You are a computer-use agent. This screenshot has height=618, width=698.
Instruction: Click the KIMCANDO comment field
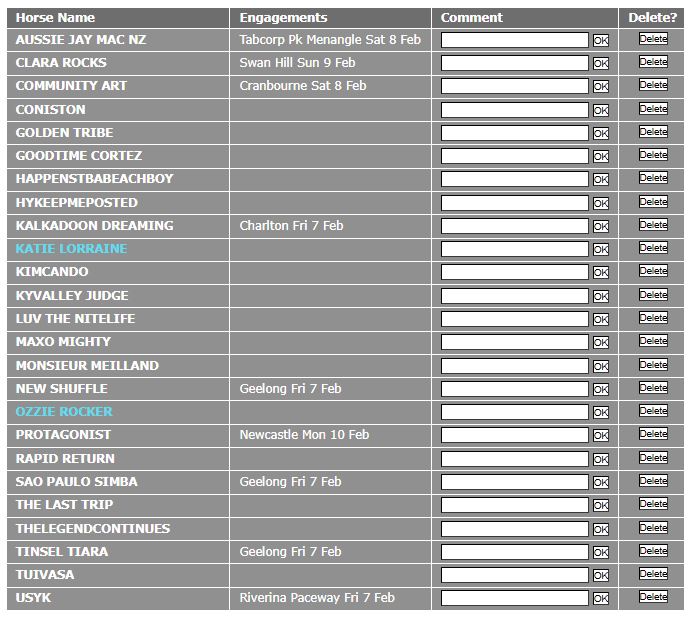pos(515,272)
